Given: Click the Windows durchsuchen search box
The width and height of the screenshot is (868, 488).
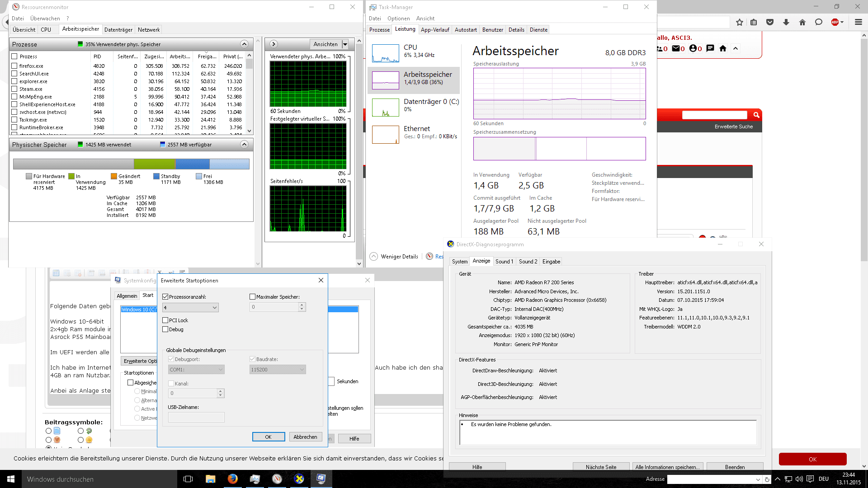Looking at the screenshot, I should click(x=99, y=479).
